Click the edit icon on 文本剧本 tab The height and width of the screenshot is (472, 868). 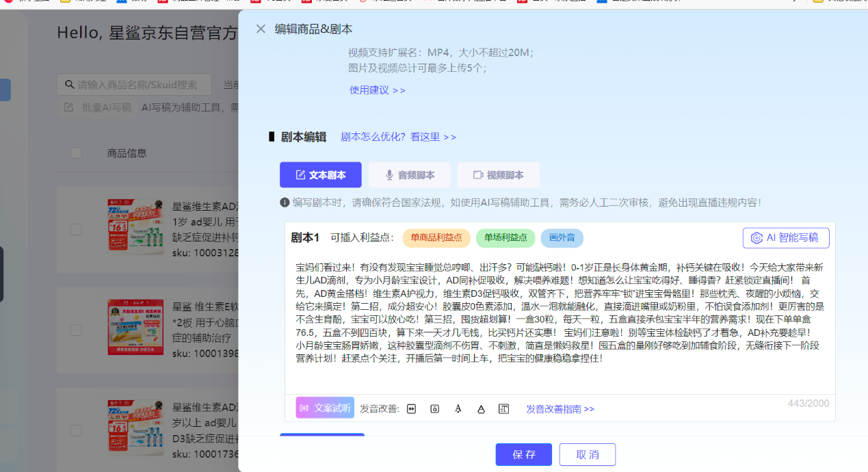pos(300,175)
